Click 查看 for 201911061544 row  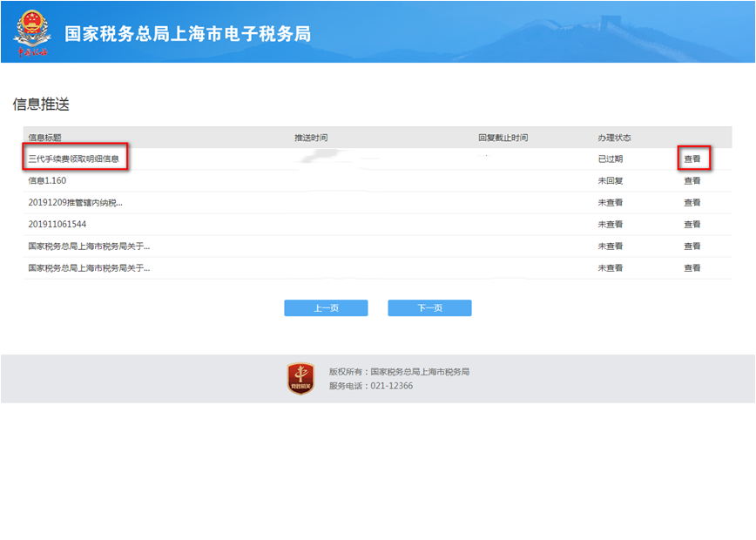point(692,224)
